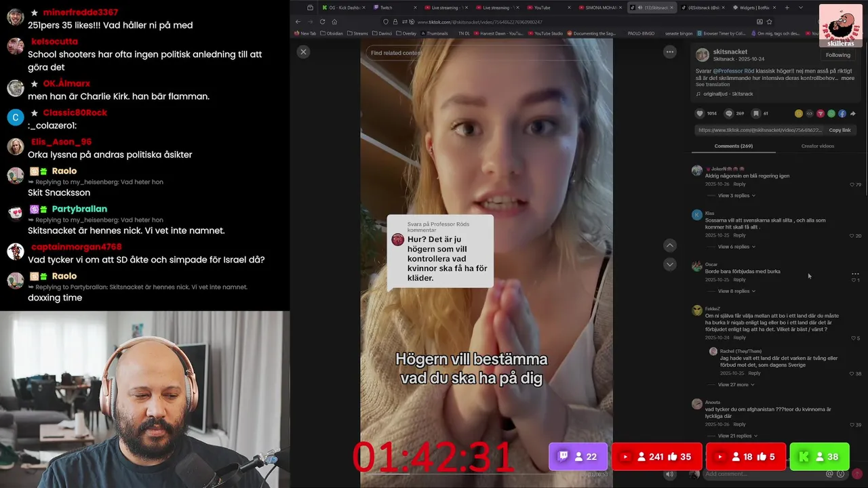Screen dimensions: 868x488
Task: Open a new browser tab with plus
Action: pyautogui.click(x=787, y=7)
